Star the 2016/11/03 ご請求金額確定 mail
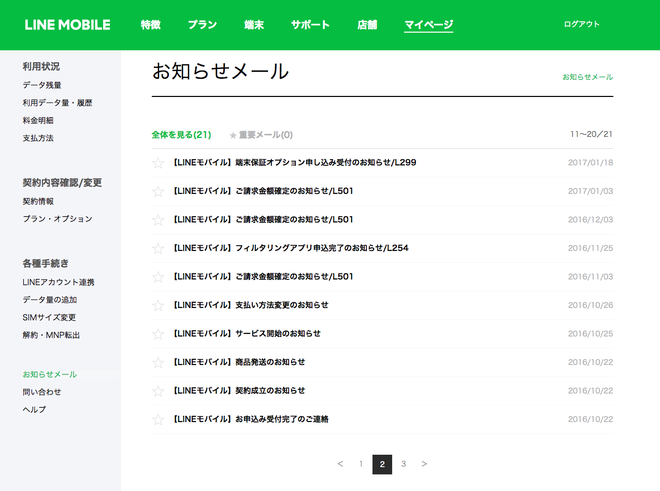Image resolution: width=660 pixels, height=491 pixels. click(x=158, y=277)
